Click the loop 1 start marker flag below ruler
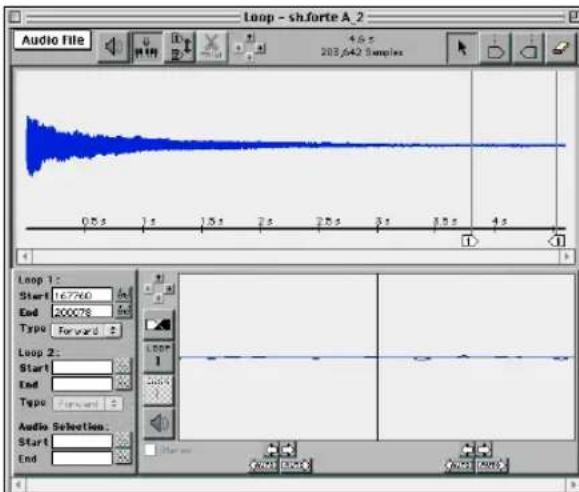This screenshot has height=492, width=579. [469, 241]
